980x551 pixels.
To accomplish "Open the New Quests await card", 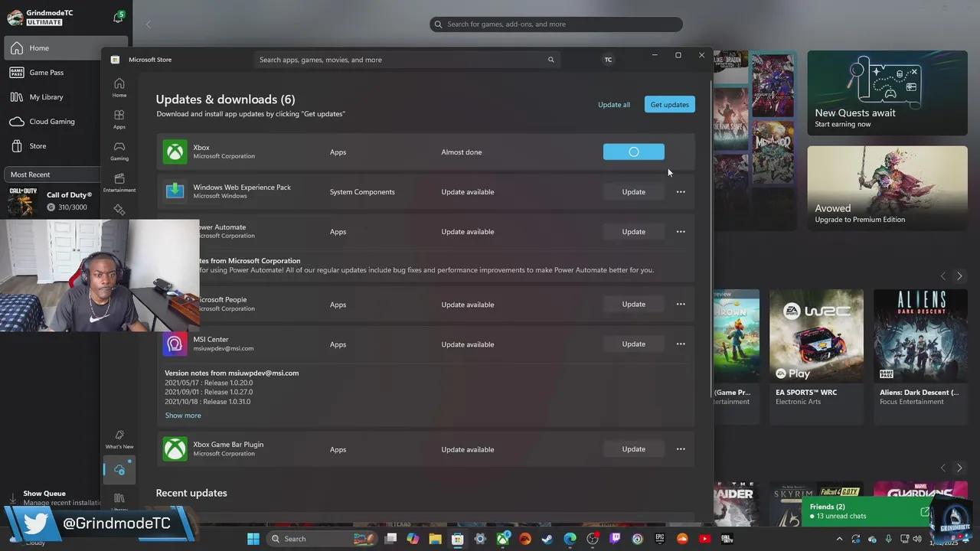I will tap(887, 93).
